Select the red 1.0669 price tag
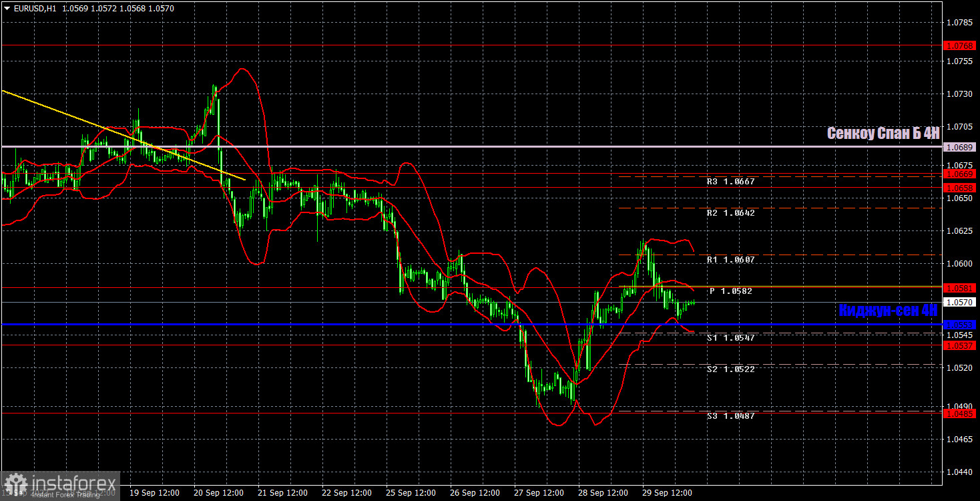The width and height of the screenshot is (980, 501). click(x=960, y=174)
